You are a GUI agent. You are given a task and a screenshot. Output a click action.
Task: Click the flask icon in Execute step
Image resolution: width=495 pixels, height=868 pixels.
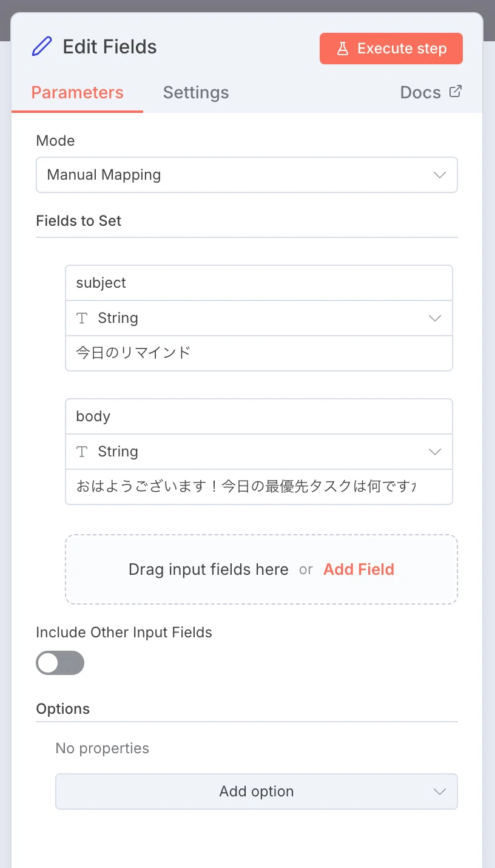point(343,49)
